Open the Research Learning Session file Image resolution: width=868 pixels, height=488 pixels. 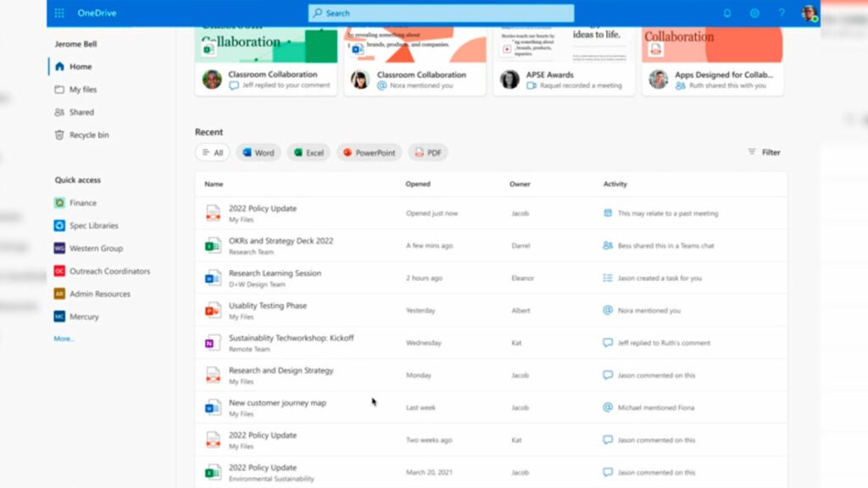pos(275,274)
